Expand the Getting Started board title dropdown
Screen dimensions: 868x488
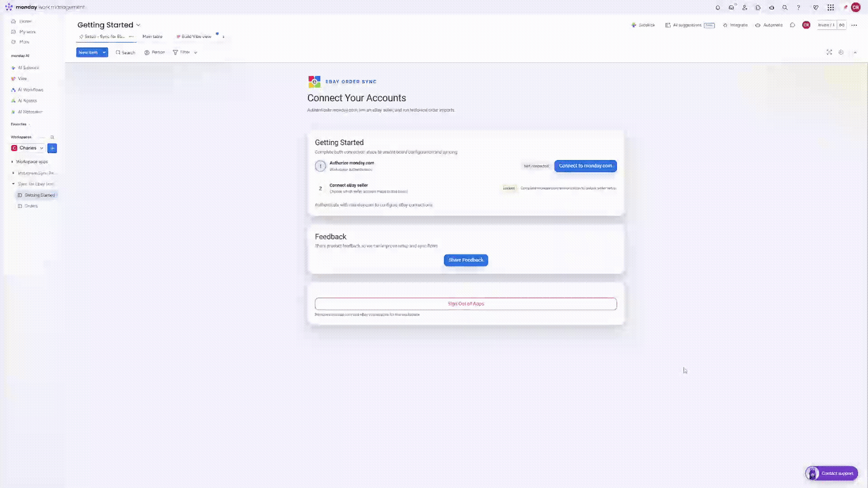coord(138,25)
